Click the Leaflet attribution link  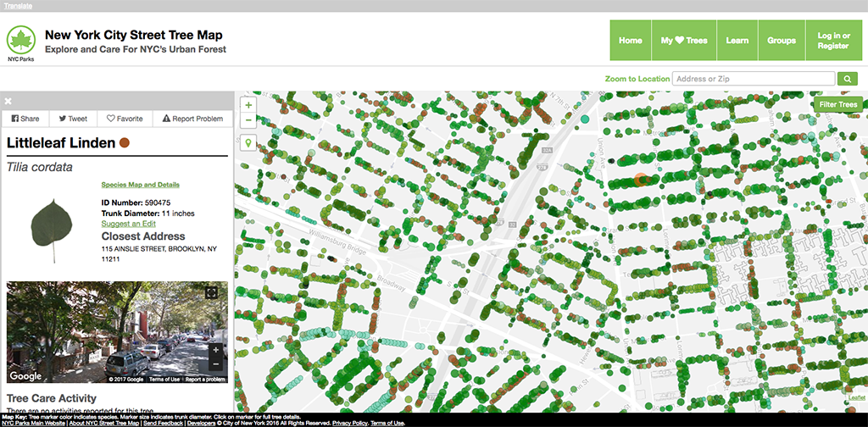(x=856, y=397)
